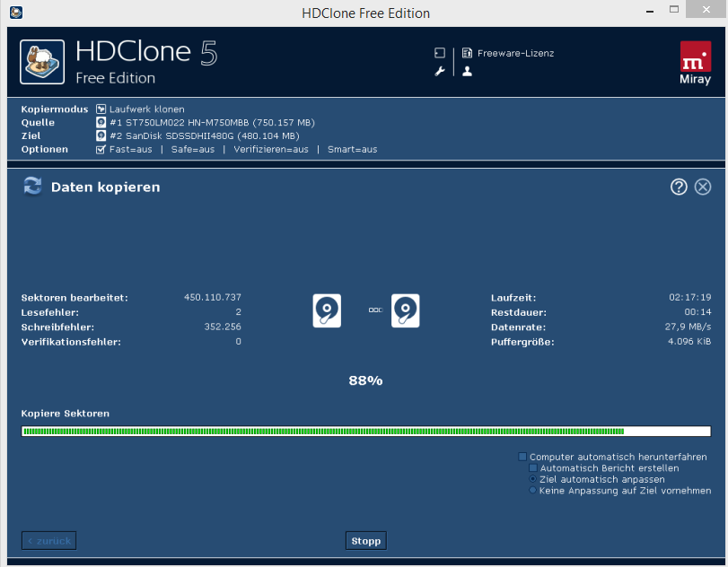Click the Kopiere Sektoren label
The width and height of the screenshot is (728, 567).
coord(65,414)
